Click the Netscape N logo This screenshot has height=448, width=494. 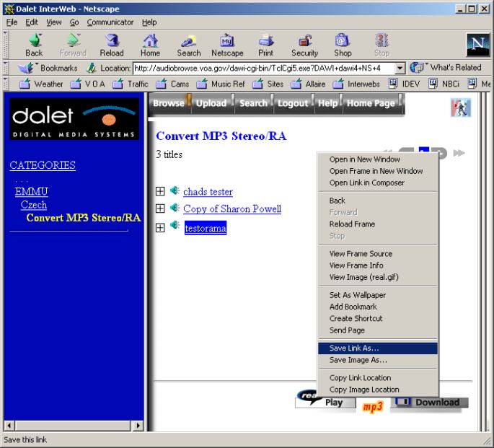[478, 44]
